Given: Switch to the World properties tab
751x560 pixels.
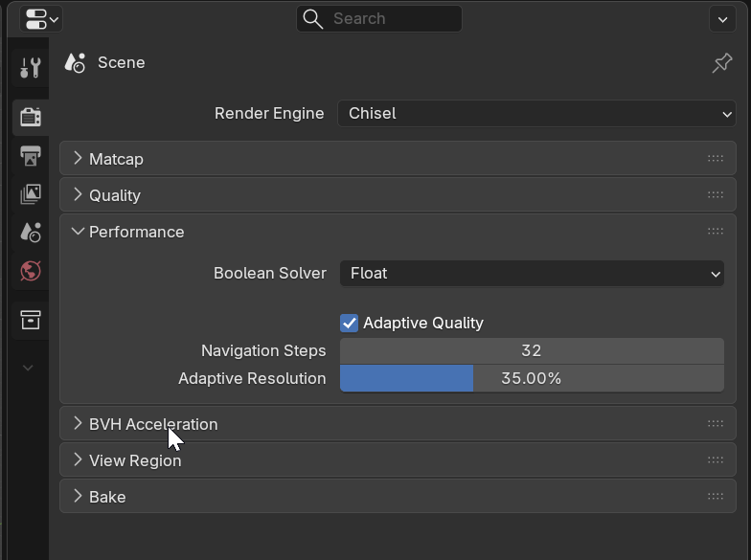Looking at the screenshot, I should tap(30, 271).
